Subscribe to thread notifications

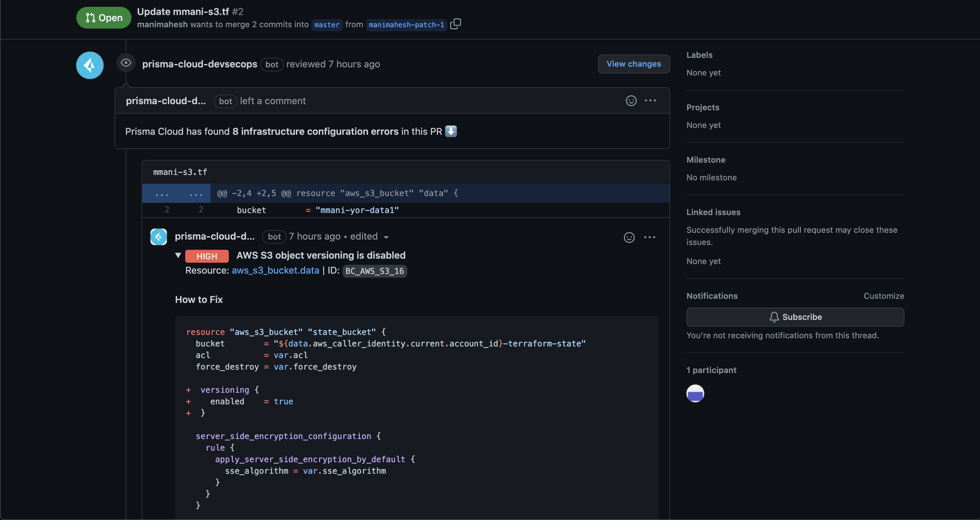pyautogui.click(x=795, y=317)
